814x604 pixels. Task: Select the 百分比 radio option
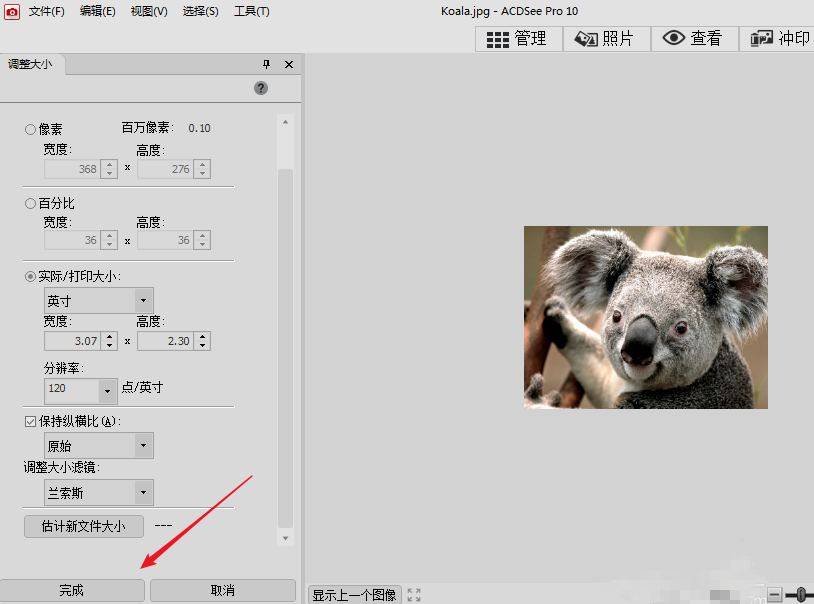click(30, 204)
